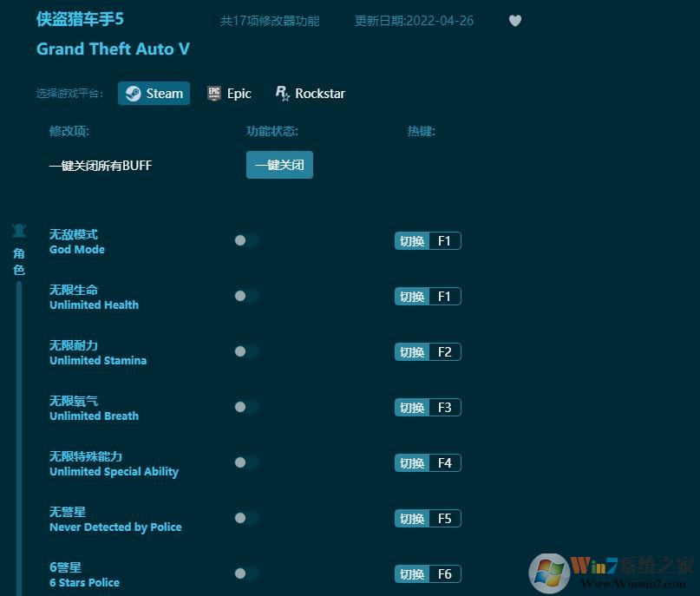This screenshot has height=596, width=700.
Task: Turn on the 6 Stars Police toggle
Action: pos(245,573)
